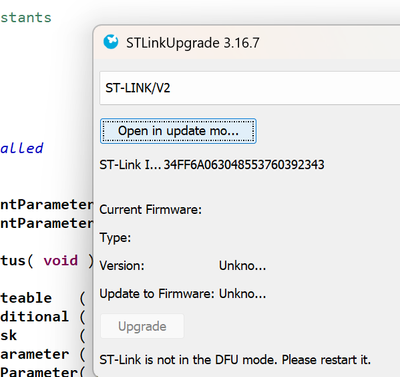Click the STLinkUpgrade 3.16.7 window title
400x377 pixels.
(193, 43)
